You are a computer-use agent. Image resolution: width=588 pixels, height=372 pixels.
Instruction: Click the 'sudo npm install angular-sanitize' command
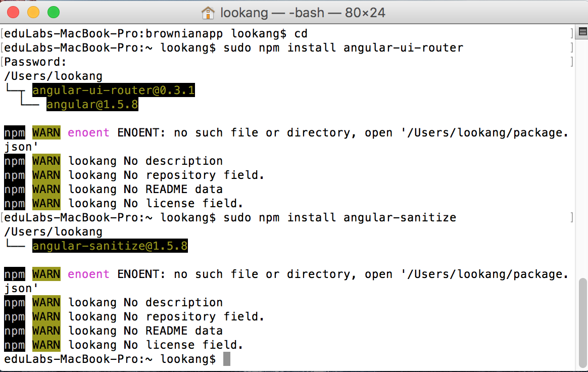coord(339,218)
